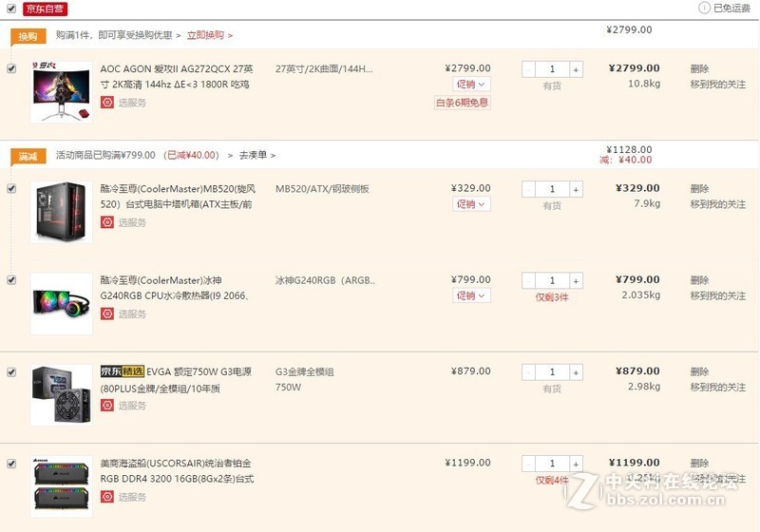Screen dimensions: 760x532
Task: Uncheck the EVGA 750W power supply checkbox
Action: (x=11, y=371)
